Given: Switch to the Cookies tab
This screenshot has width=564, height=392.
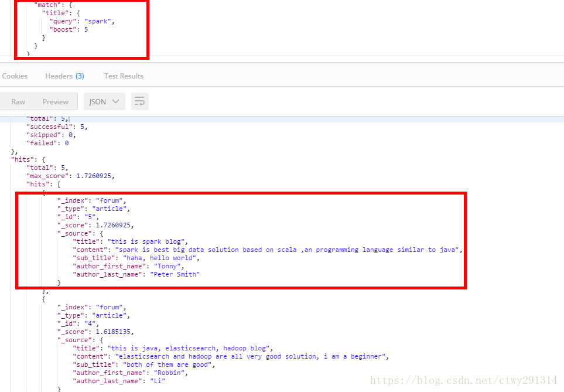Looking at the screenshot, I should click(15, 76).
